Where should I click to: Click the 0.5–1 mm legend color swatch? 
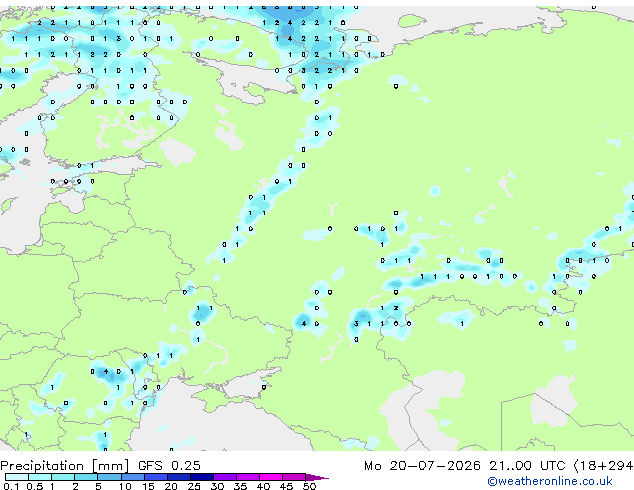tap(40, 477)
